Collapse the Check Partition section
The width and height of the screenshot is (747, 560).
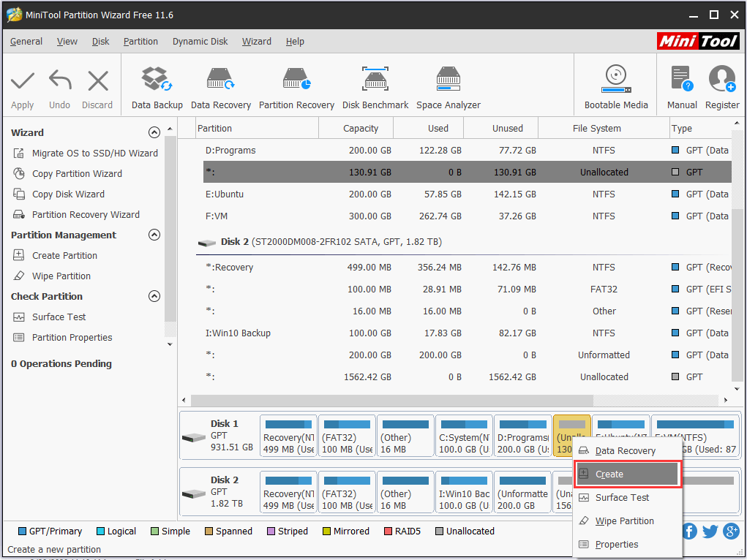coord(154,296)
